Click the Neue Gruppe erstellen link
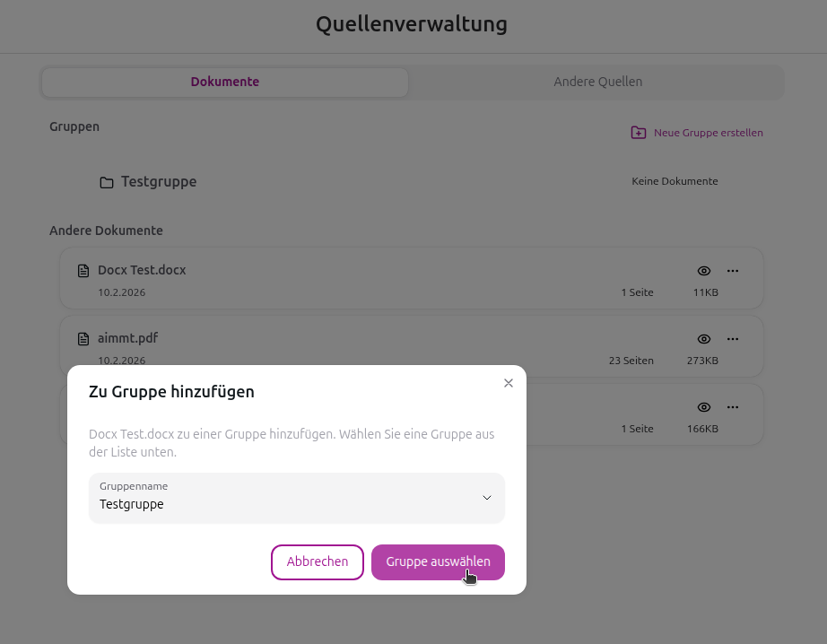Image resolution: width=827 pixels, height=644 pixels. tap(708, 133)
